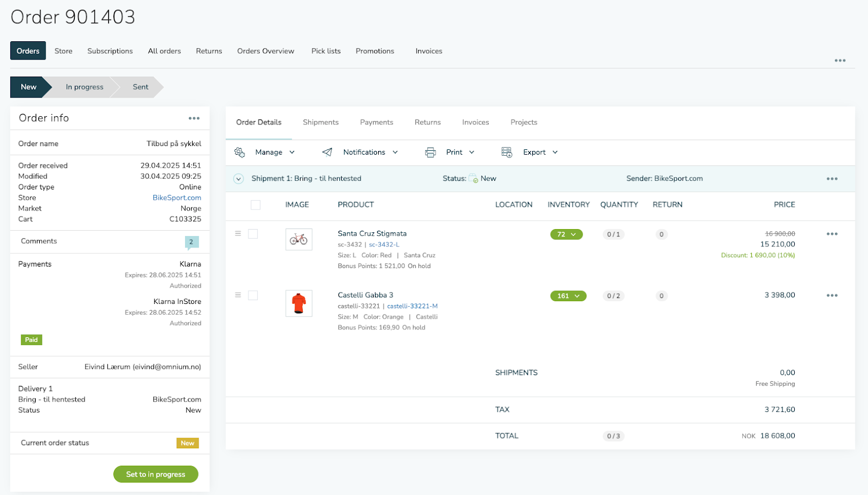Click the shipment status New icon

(x=474, y=179)
